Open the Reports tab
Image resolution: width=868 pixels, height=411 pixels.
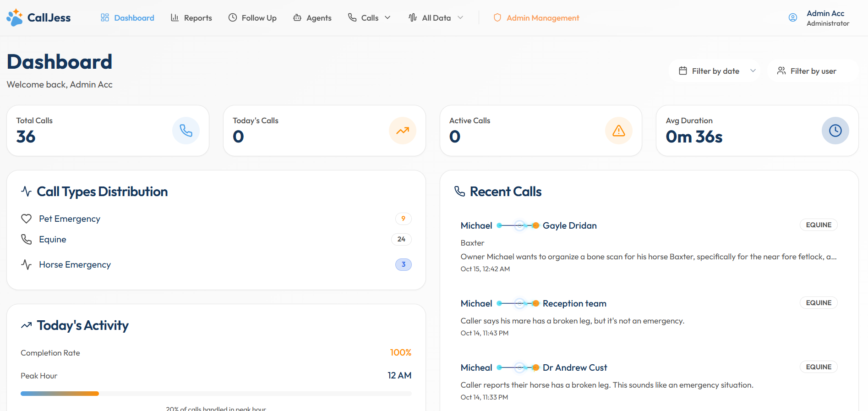pyautogui.click(x=191, y=18)
